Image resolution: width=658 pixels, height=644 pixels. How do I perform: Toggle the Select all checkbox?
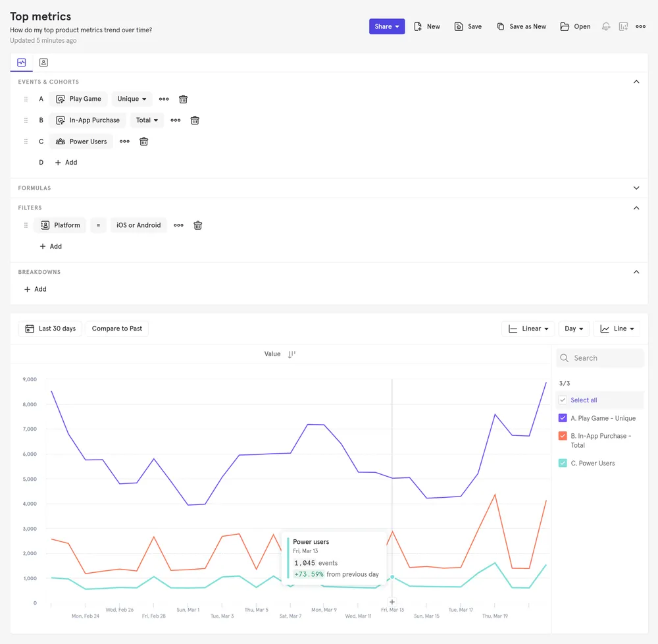563,400
